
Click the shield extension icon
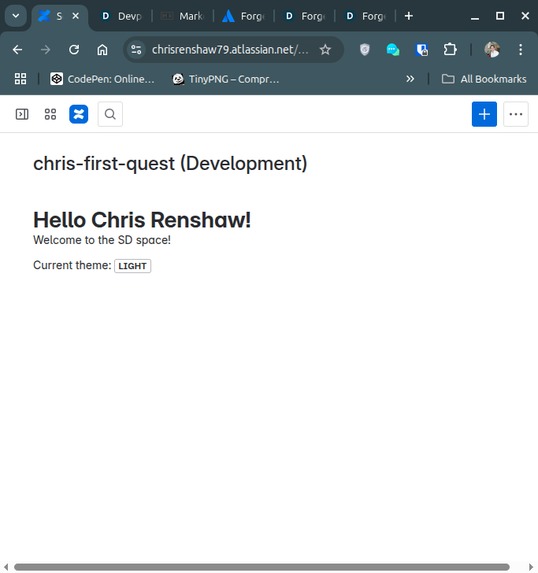pyautogui.click(x=364, y=50)
